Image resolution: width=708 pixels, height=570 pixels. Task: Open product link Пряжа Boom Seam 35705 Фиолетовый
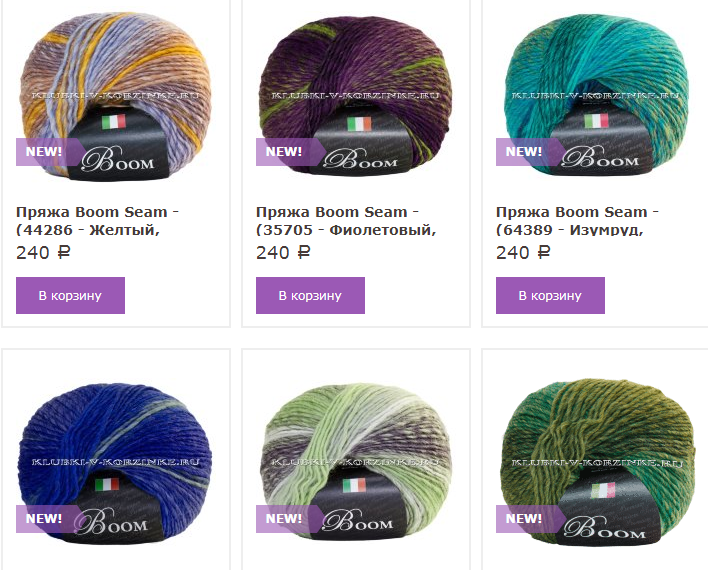pos(346,221)
